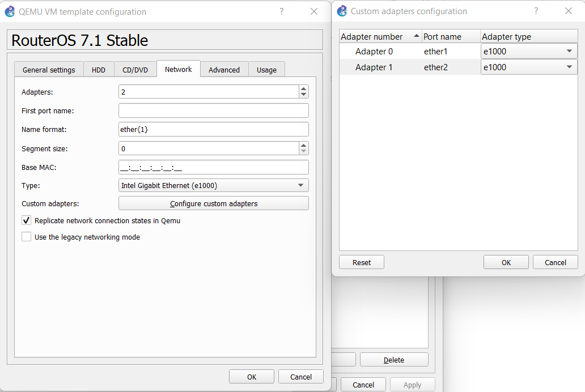Close the Custom adapters configuration window

[568, 11]
